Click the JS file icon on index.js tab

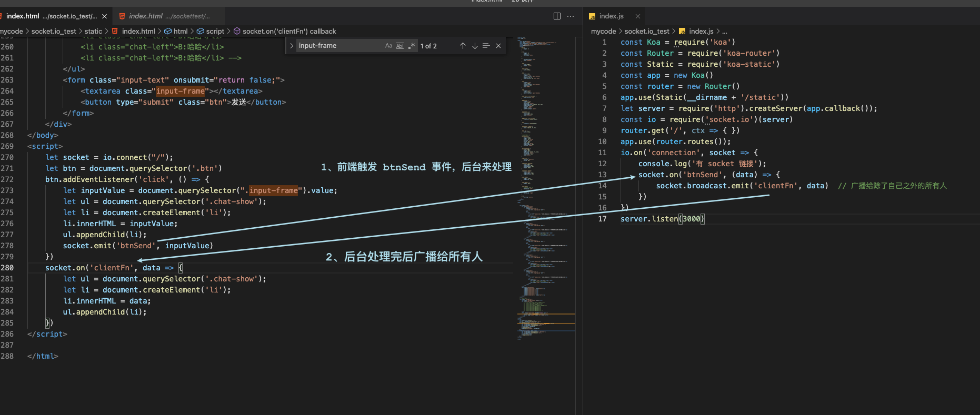[x=592, y=16]
